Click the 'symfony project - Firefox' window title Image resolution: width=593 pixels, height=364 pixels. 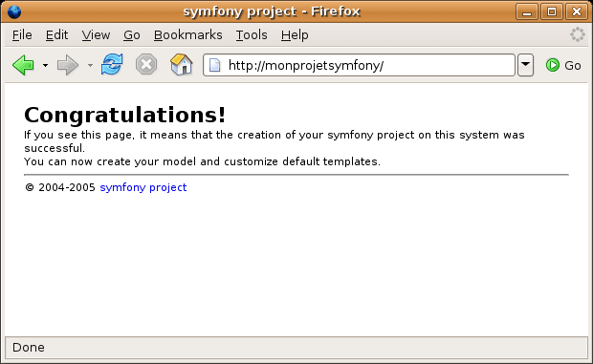pos(272,11)
